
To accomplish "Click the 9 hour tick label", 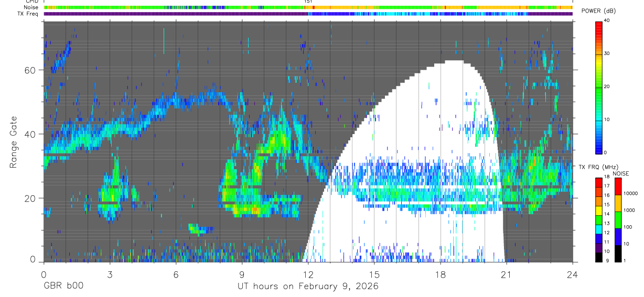I will coord(242,274).
